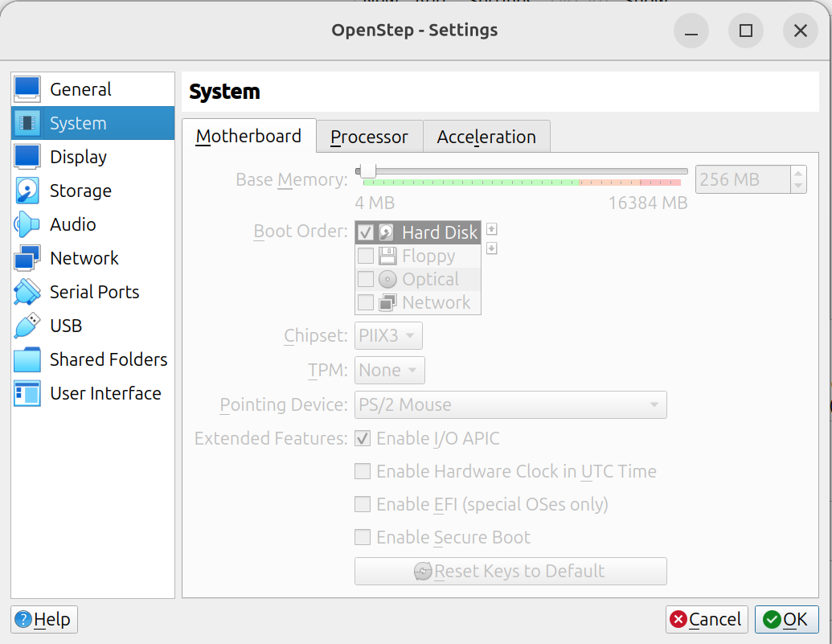Screen dimensions: 832x644
Task: Click the Base Memory slider handle
Action: click(x=367, y=171)
